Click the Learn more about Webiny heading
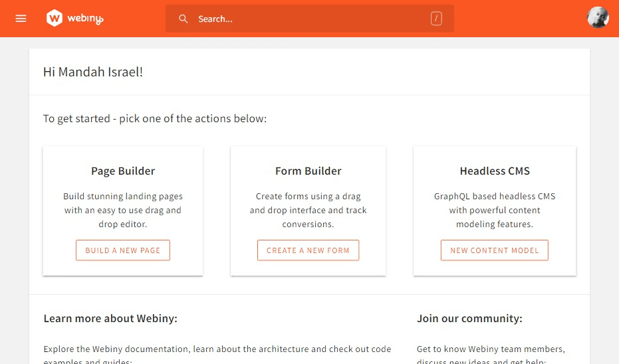The height and width of the screenshot is (364, 619). pyautogui.click(x=110, y=318)
